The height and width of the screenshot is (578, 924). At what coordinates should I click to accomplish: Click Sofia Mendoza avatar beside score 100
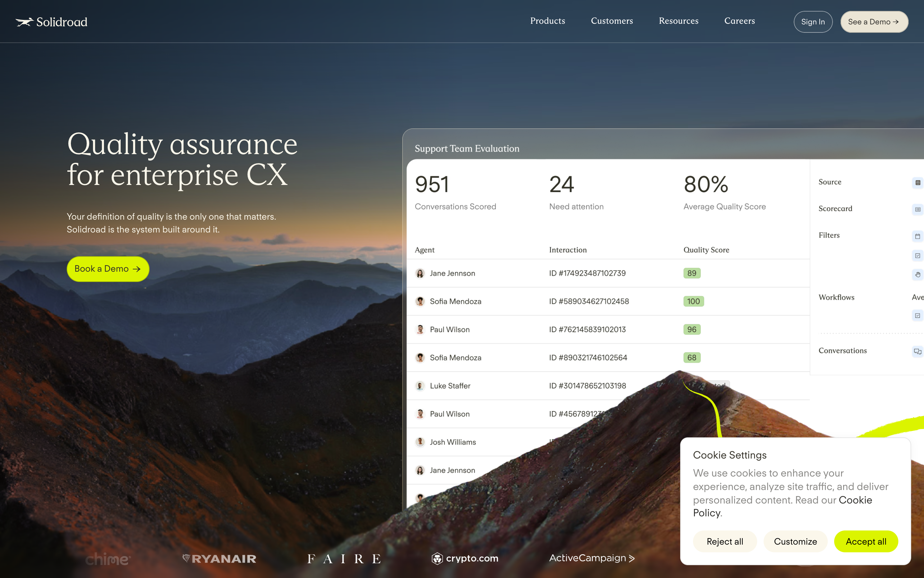420,301
